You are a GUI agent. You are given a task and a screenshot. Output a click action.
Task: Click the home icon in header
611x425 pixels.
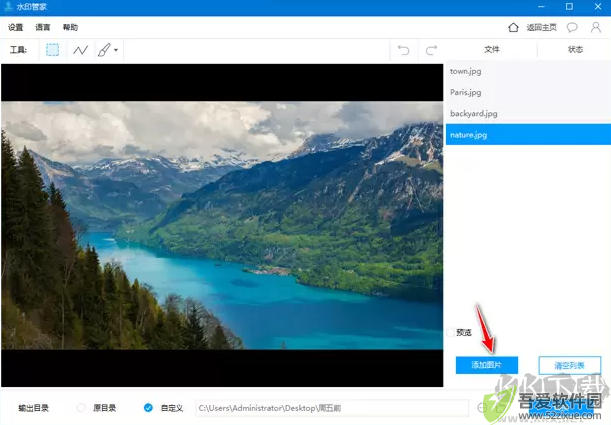point(514,27)
